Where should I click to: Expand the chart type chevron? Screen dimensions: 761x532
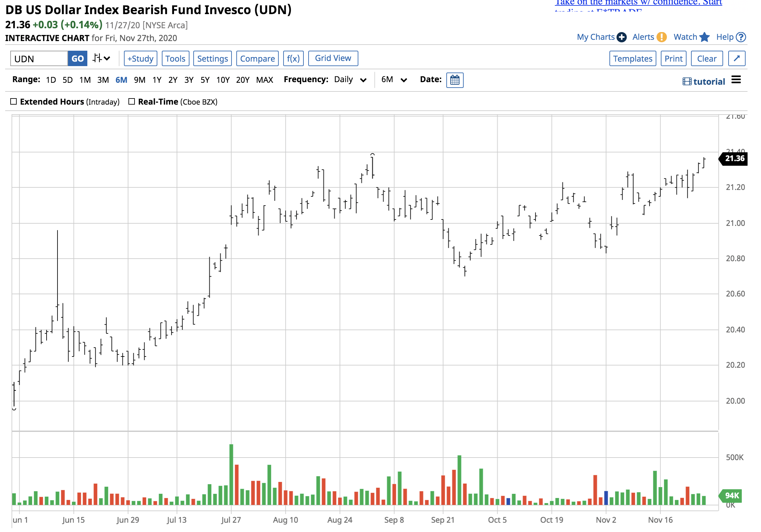coord(107,59)
